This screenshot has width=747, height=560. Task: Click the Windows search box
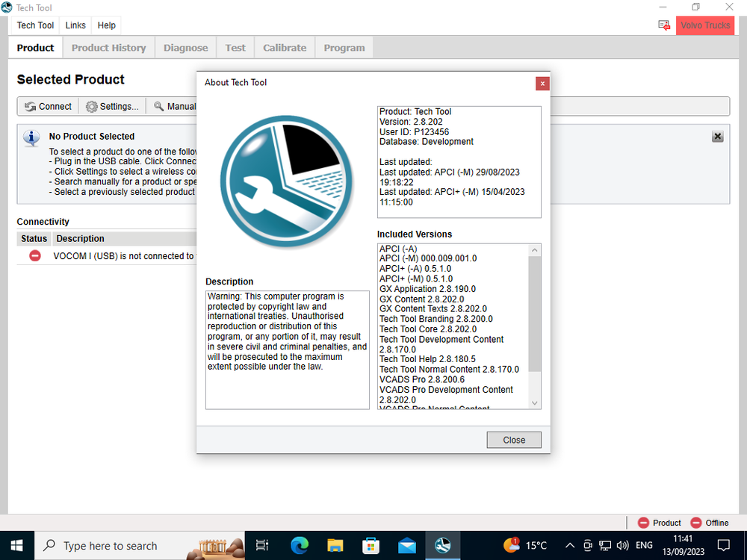[x=112, y=546]
